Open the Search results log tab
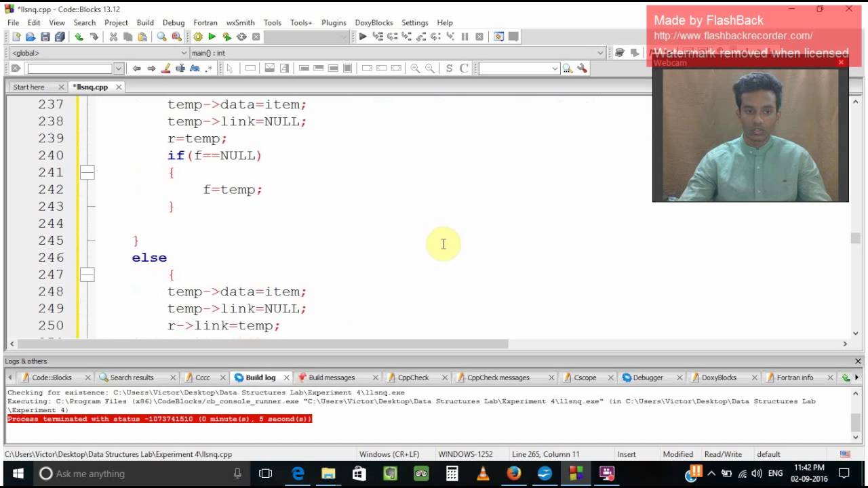868x488 pixels. point(132,378)
